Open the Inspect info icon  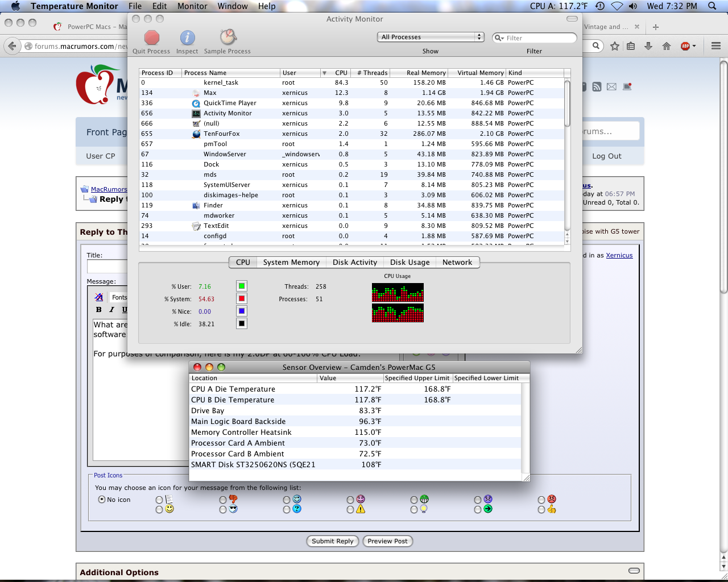pyautogui.click(x=187, y=38)
